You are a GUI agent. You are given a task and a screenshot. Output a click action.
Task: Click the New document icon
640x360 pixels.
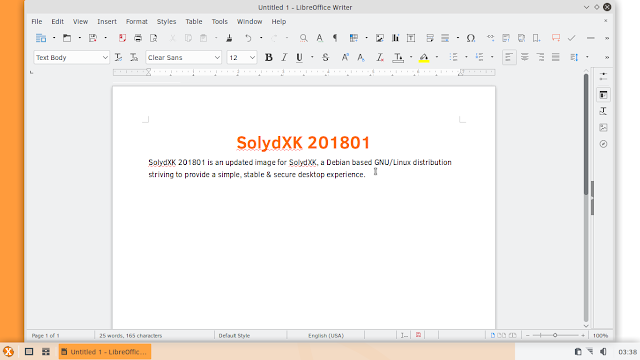(x=41, y=38)
